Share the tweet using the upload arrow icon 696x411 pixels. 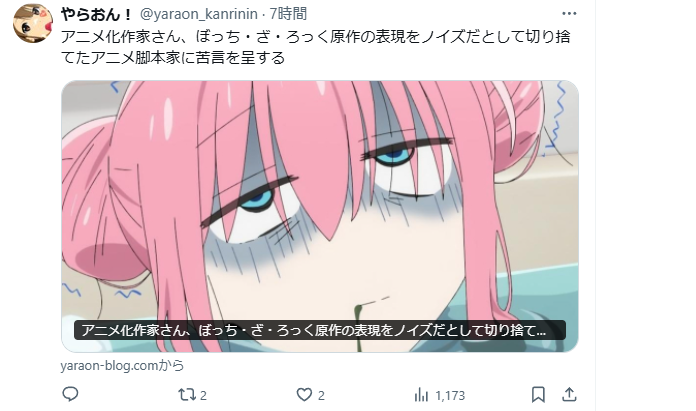(569, 394)
